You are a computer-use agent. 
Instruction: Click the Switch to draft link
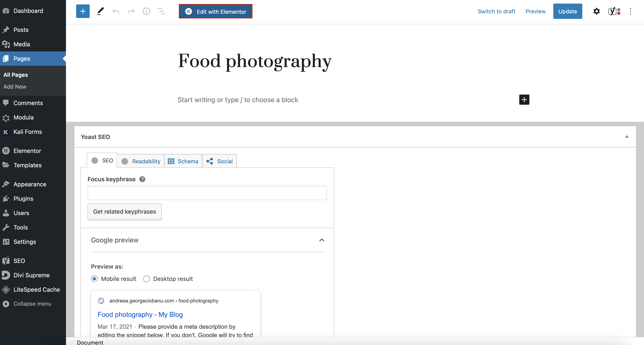tap(496, 11)
